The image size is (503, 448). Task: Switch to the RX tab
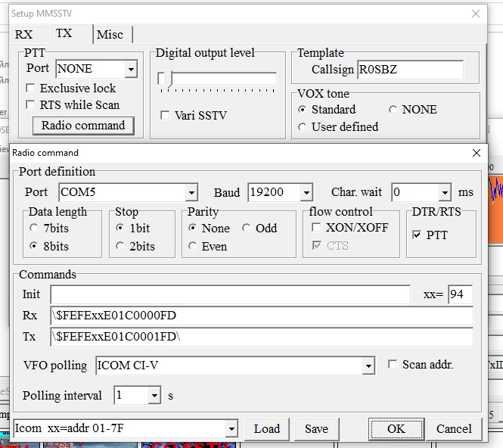(x=24, y=34)
